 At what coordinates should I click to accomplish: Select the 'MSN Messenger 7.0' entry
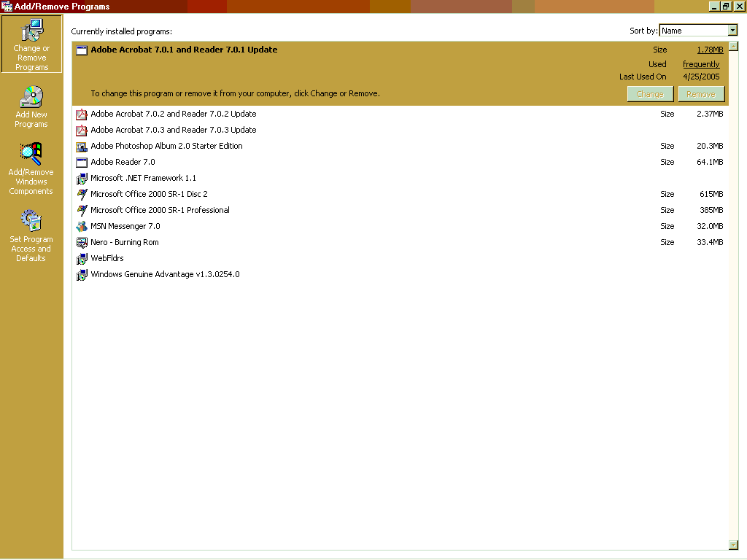coord(400,226)
